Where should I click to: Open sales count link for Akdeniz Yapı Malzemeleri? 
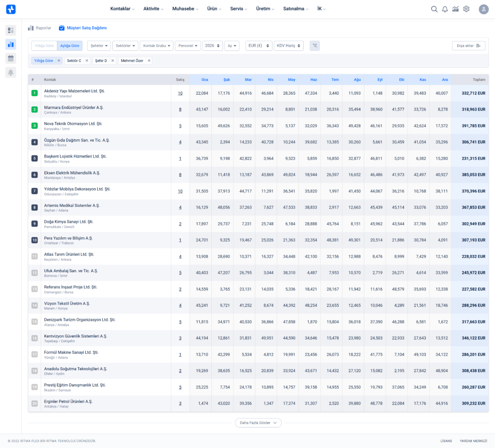(180, 93)
